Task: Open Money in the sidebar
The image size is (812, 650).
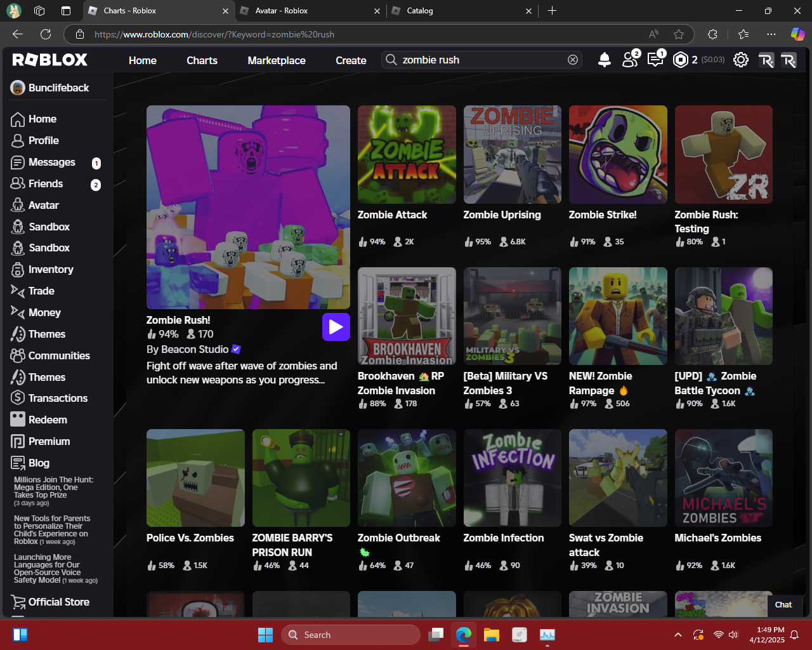Action: point(36,312)
